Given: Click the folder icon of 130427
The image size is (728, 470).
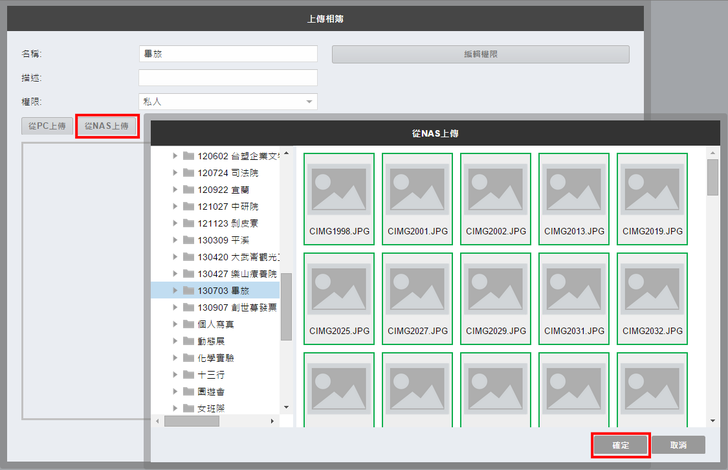Looking at the screenshot, I should 188,274.
